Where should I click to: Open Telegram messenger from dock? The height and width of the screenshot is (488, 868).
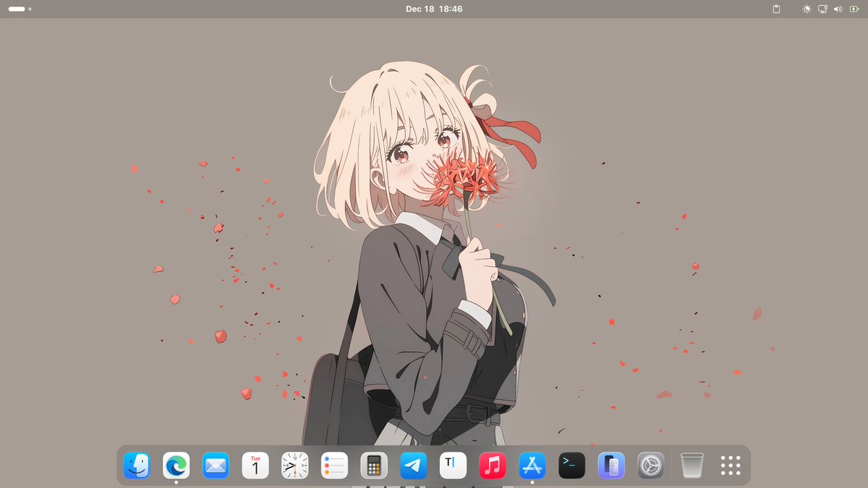(414, 466)
